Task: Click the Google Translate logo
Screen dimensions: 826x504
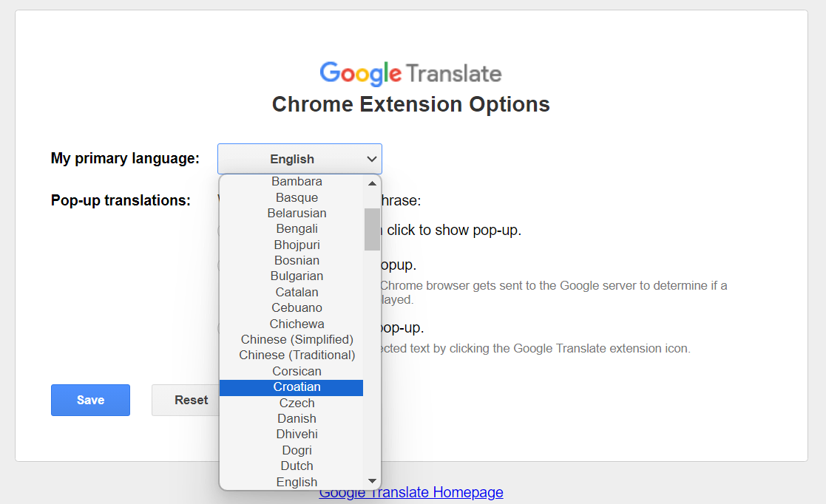Action: pyautogui.click(x=410, y=73)
